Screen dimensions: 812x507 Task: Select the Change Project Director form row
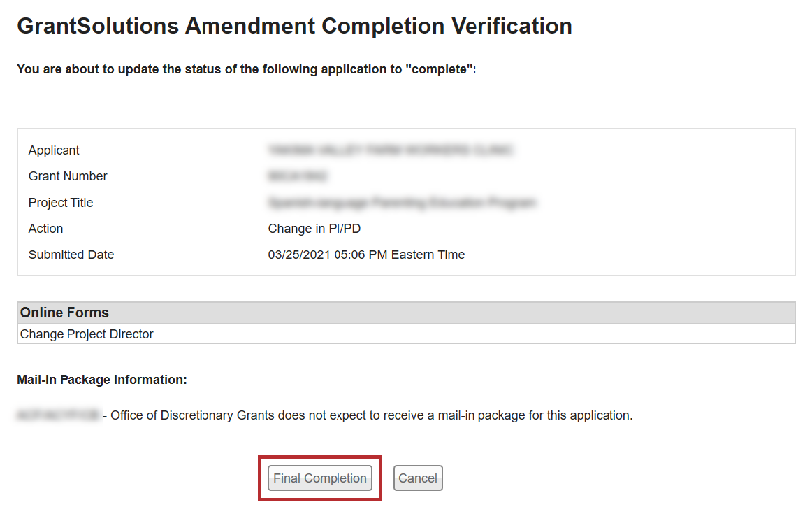[87, 334]
